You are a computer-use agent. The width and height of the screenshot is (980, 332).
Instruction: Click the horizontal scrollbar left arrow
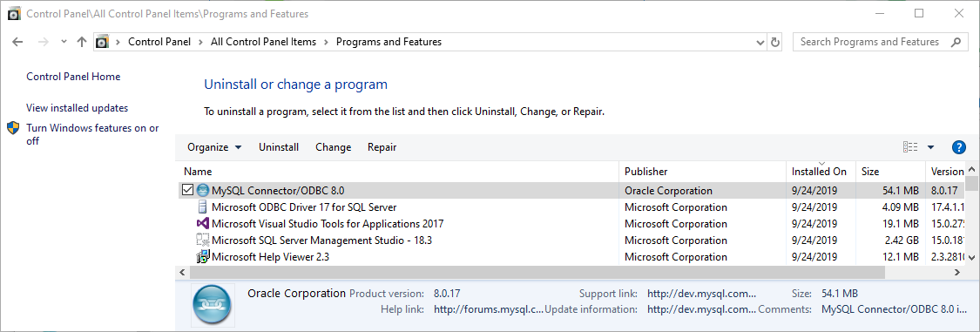182,273
